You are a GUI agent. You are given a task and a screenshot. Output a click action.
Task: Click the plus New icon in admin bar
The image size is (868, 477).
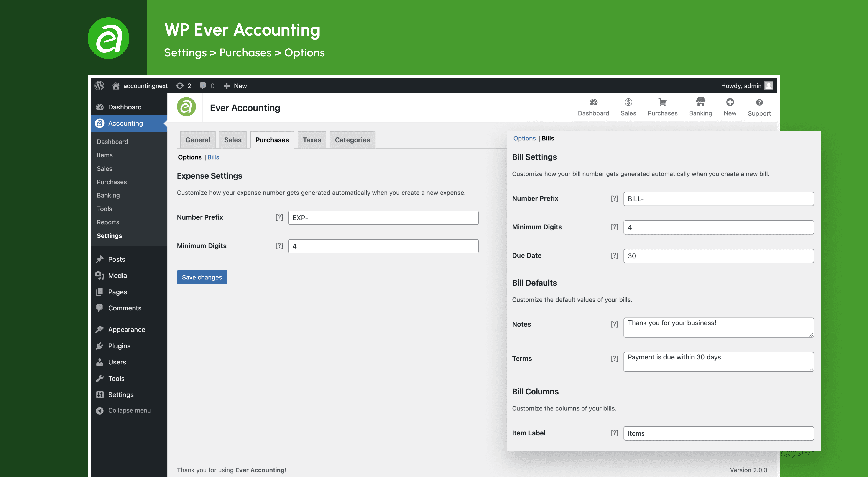click(226, 86)
